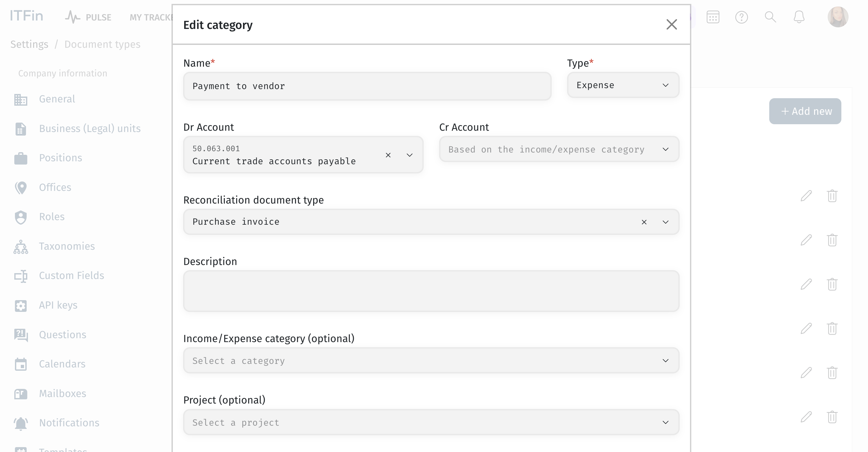Screen dimensions: 868x452
Task: Expand the Type Expense dropdown
Action: pyautogui.click(x=623, y=85)
